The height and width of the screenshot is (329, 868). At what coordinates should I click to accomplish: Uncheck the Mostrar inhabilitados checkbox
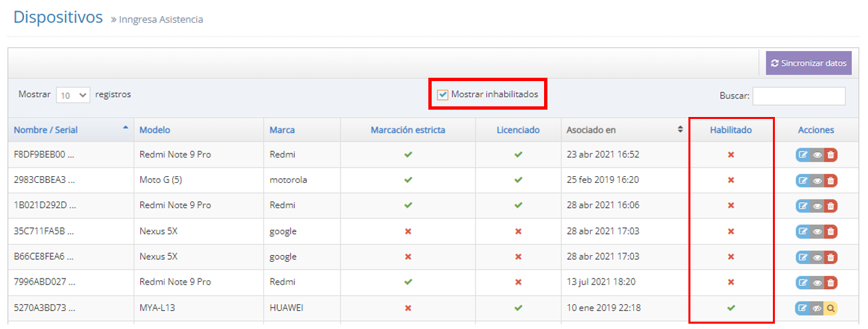click(443, 95)
